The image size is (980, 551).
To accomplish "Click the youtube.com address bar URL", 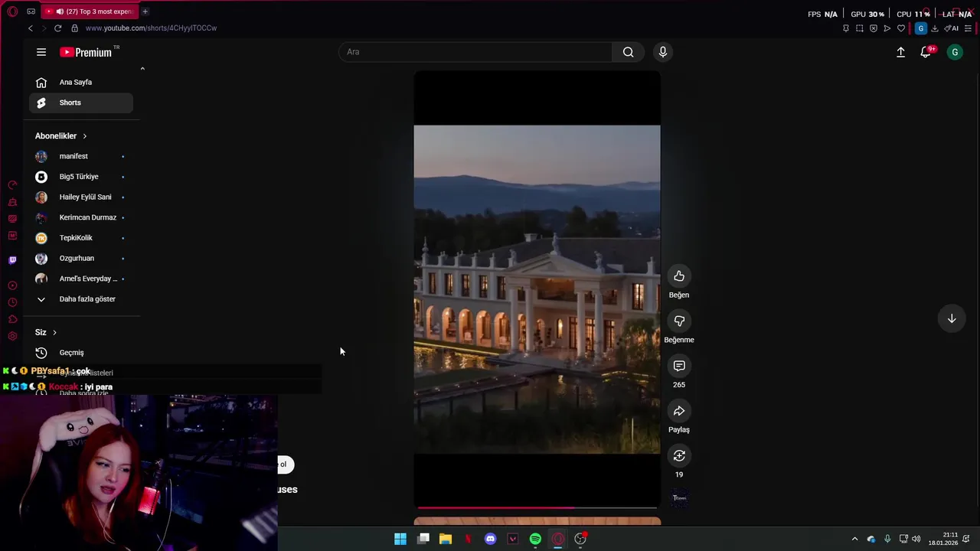I will pos(151,28).
